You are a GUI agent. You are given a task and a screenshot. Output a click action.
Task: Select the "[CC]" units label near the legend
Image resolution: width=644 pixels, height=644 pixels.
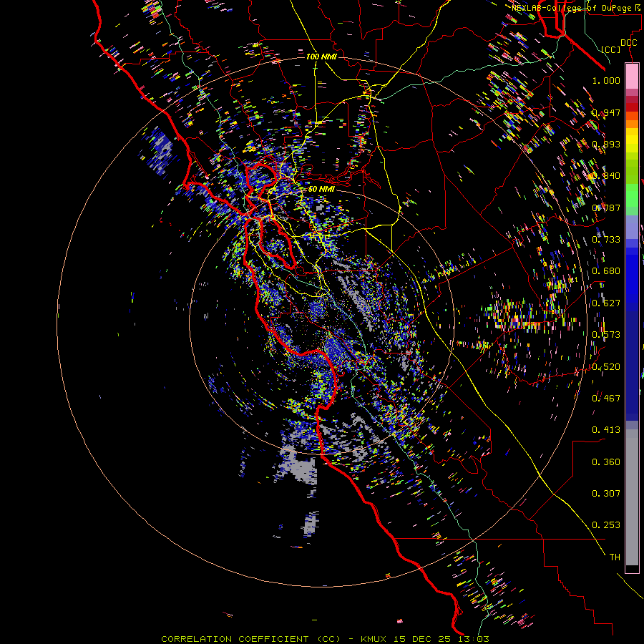click(610, 49)
